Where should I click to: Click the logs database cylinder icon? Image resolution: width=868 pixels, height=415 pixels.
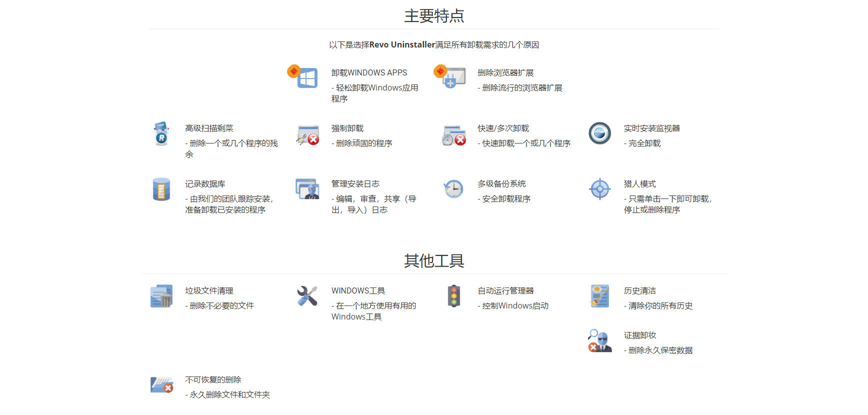pos(161,189)
